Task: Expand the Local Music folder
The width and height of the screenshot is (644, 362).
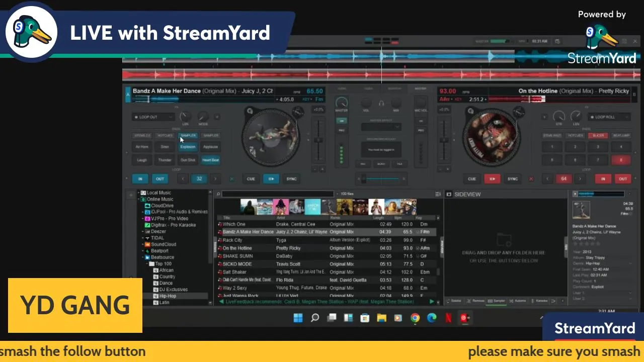Action: (x=138, y=193)
